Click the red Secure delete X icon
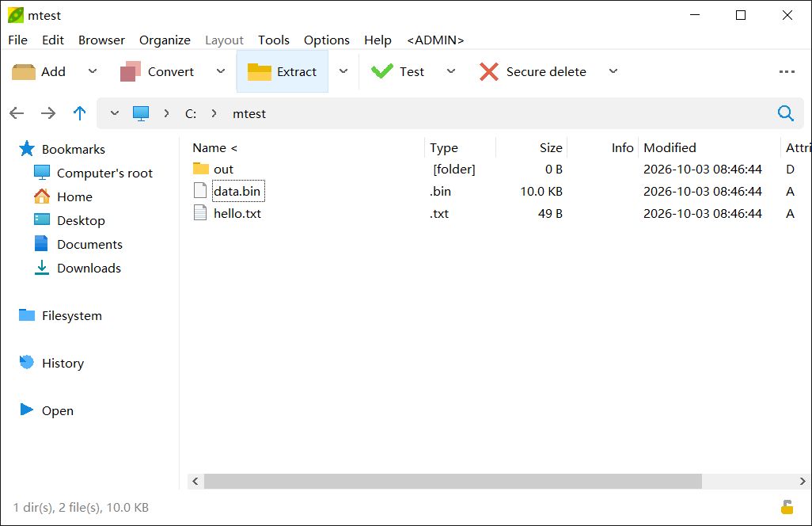Screen dimensions: 812x526 (489, 71)
